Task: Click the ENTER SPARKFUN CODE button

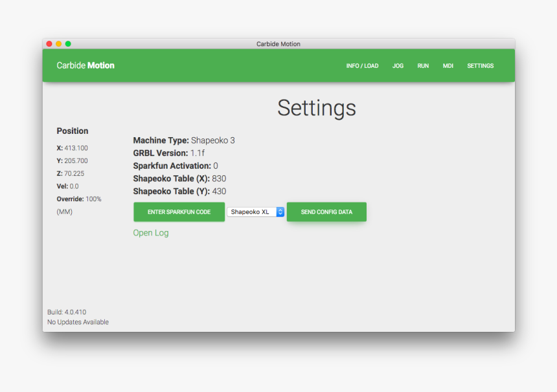Action: click(x=179, y=212)
